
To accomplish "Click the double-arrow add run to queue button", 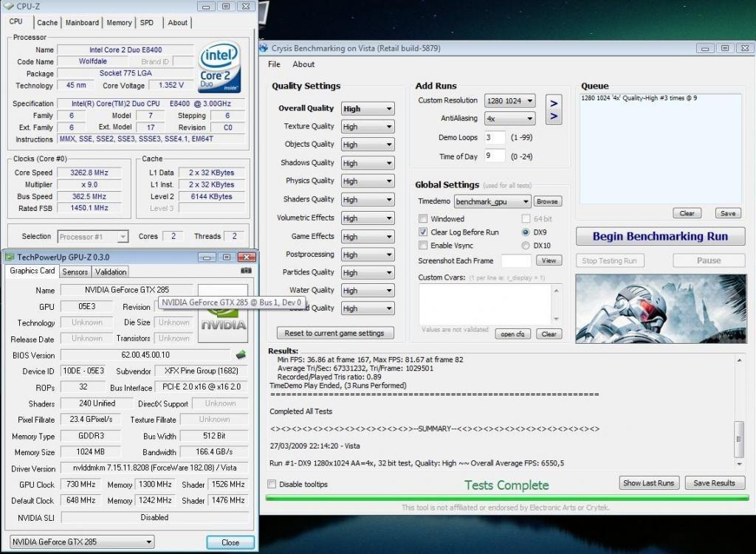I will [x=554, y=110].
